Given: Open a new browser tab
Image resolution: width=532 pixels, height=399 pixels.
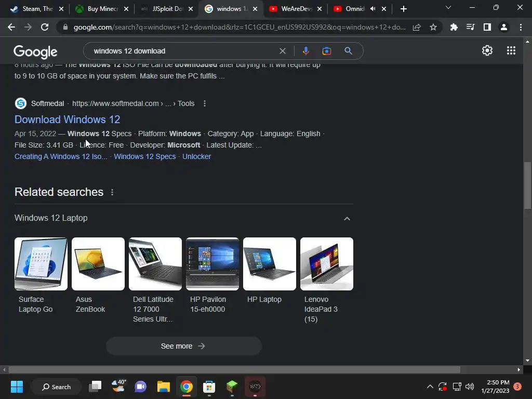Looking at the screenshot, I should (x=403, y=9).
